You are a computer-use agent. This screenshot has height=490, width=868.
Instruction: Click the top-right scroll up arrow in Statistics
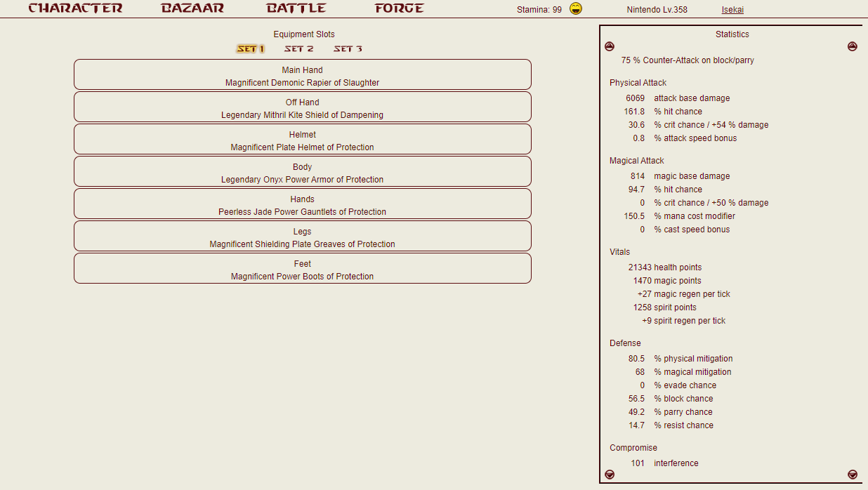click(852, 46)
